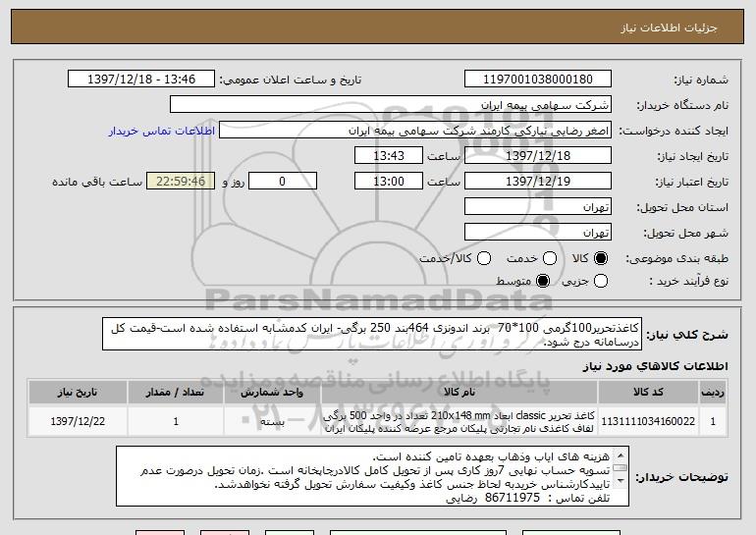The image size is (756, 535).
Task: Click the creation time field 13:43
Action: [x=389, y=156]
